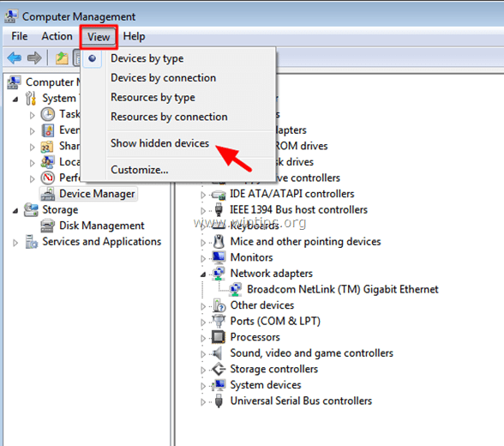Click the Ports (COM & LPT) icon
This screenshot has width=504, height=446.
[x=219, y=321]
